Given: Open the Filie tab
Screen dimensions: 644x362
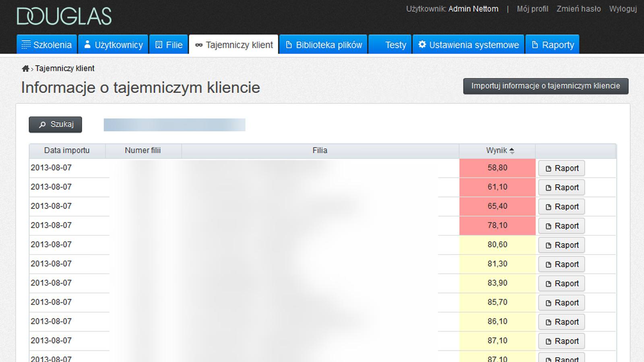Looking at the screenshot, I should click(x=169, y=45).
